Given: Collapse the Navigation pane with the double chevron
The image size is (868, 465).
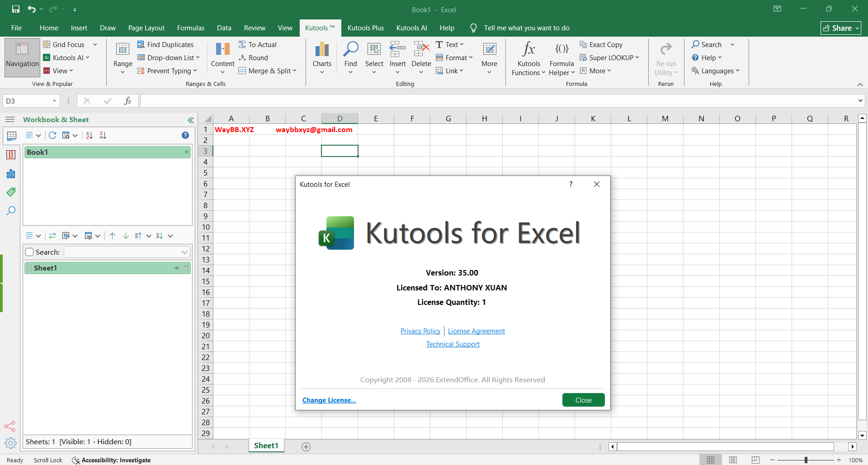Looking at the screenshot, I should click(191, 120).
